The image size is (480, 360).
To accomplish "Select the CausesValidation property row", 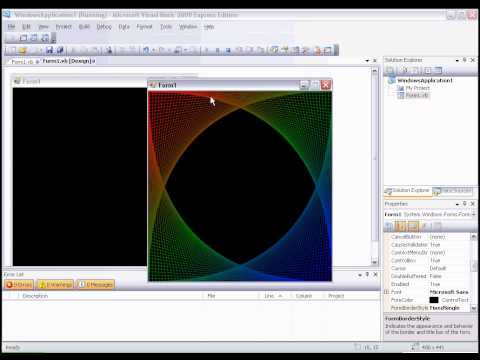I will 429,245.
